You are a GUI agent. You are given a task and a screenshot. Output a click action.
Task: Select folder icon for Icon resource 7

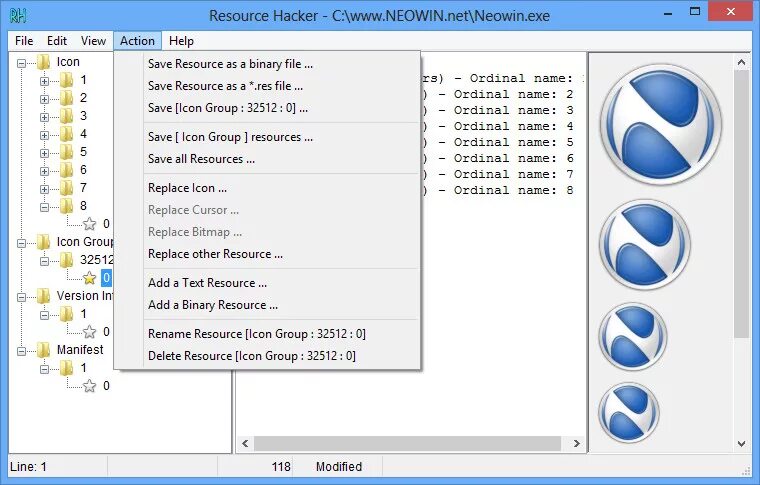[x=67, y=188]
